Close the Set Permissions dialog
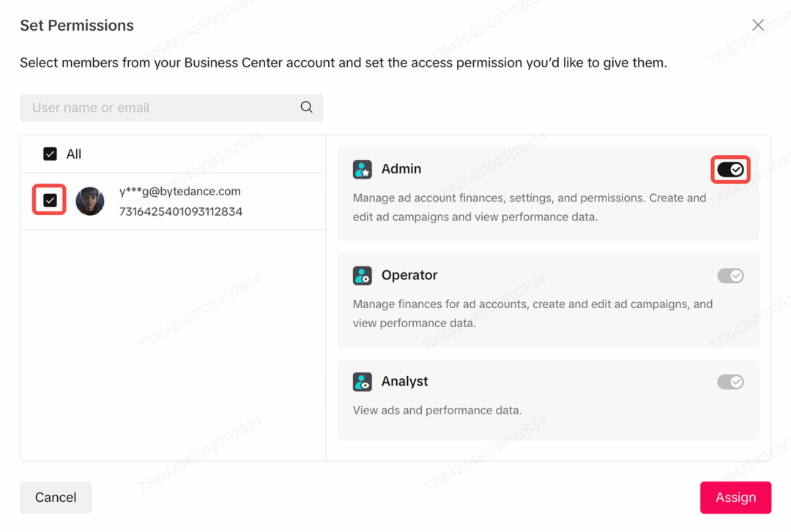The height and width of the screenshot is (532, 791). 758,26
